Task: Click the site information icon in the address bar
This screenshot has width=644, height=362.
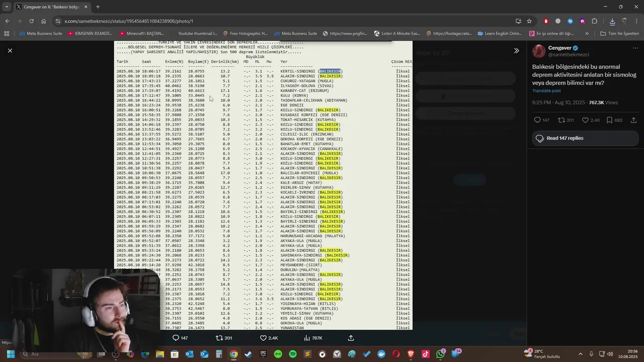Action: click(x=58, y=21)
